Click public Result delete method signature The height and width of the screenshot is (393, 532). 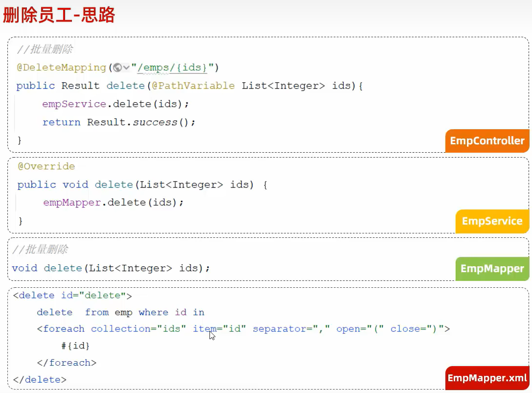pos(190,86)
